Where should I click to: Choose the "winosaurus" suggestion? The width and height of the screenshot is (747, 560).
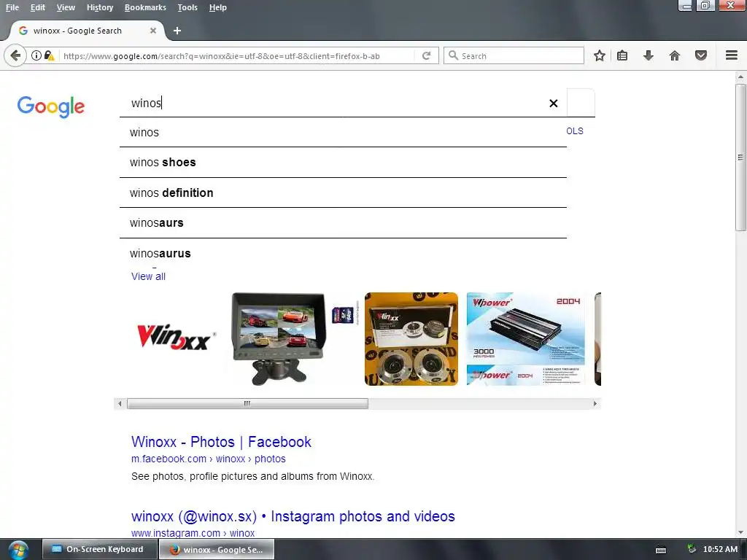(x=343, y=253)
